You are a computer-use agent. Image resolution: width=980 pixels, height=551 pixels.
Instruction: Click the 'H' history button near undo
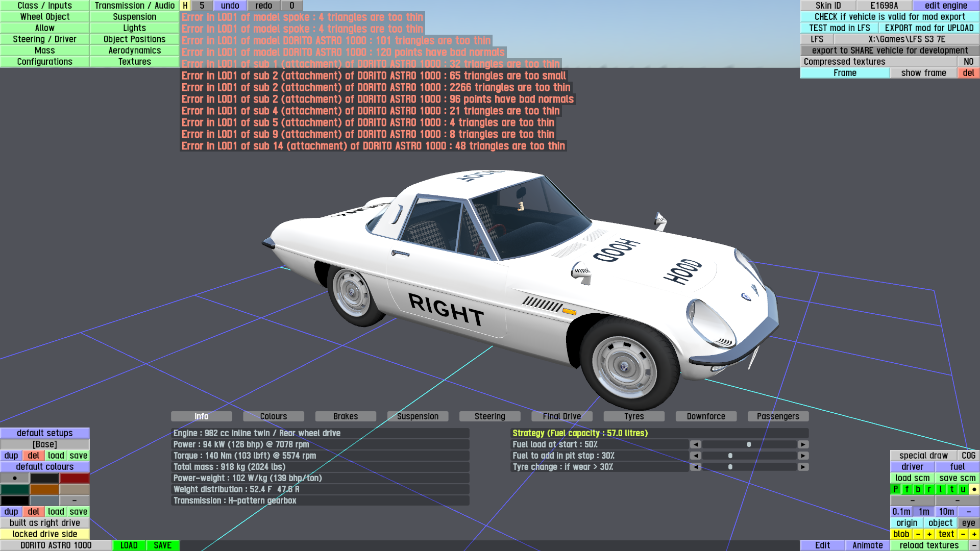click(185, 6)
